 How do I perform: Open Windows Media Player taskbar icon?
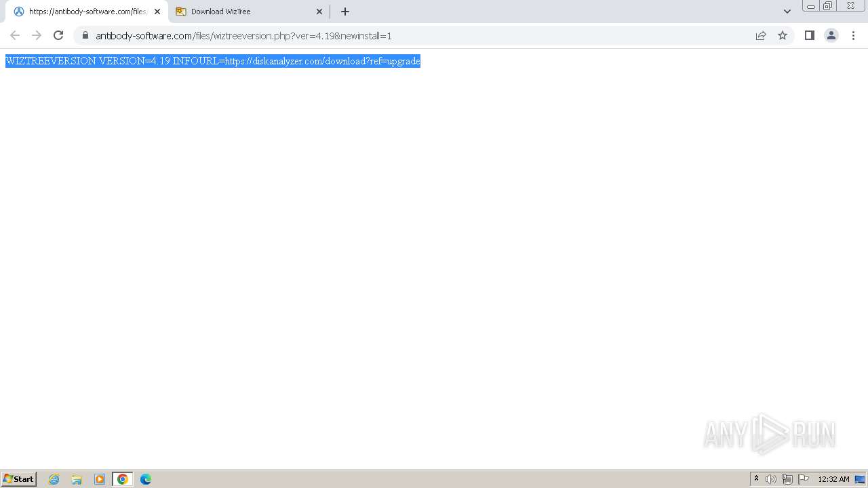point(100,479)
